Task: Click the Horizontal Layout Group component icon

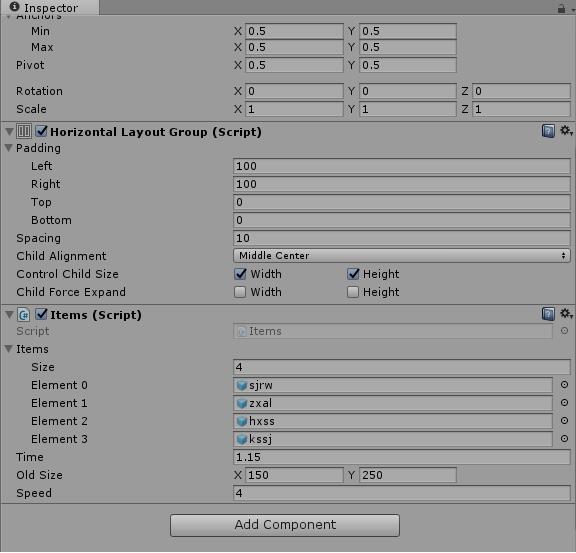Action: [x=24, y=131]
